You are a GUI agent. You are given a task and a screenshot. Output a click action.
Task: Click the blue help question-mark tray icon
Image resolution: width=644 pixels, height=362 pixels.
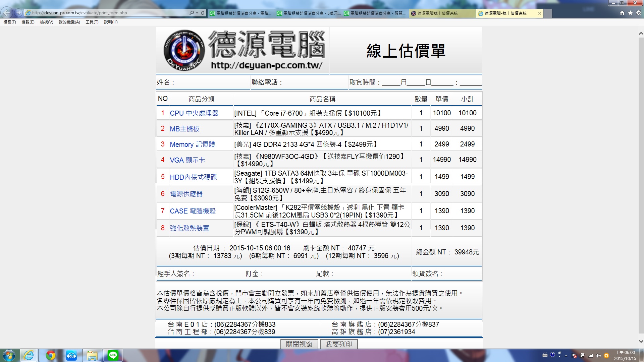[553, 355]
